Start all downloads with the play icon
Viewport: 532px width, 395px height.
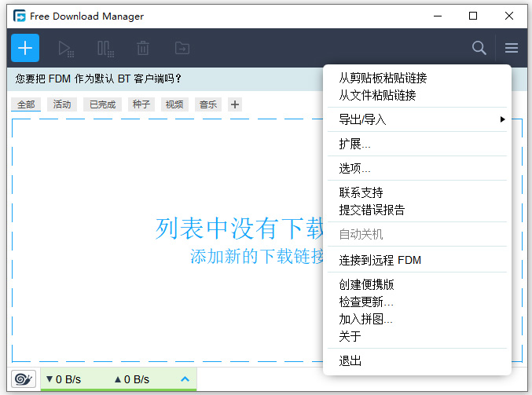[66, 49]
